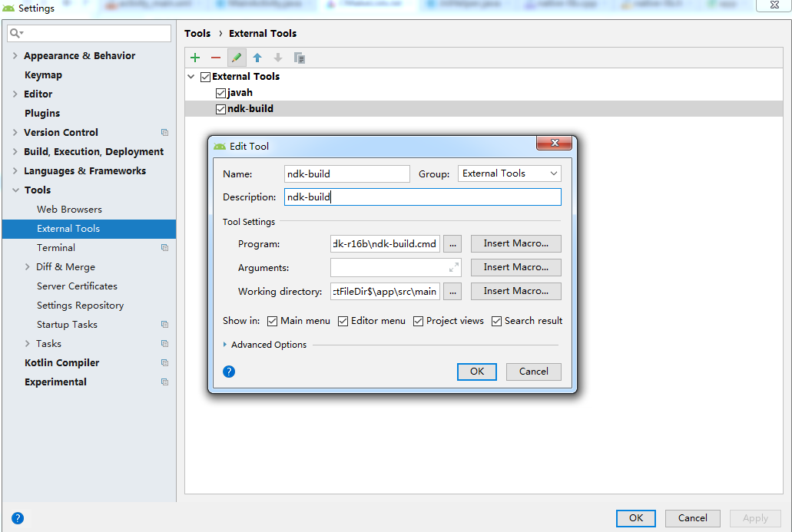Click the copy tool icon in toolbar
Screen dimensions: 792x532
[x=299, y=58]
